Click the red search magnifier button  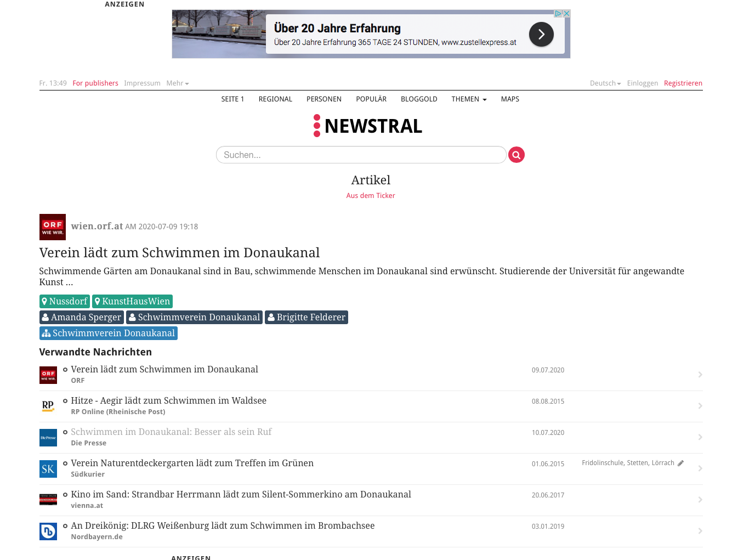[516, 155]
